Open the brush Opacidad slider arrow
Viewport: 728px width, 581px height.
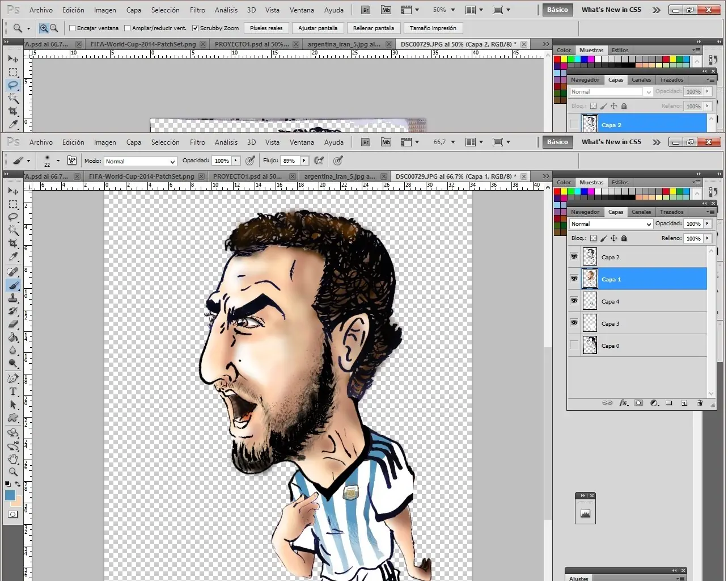tap(236, 161)
